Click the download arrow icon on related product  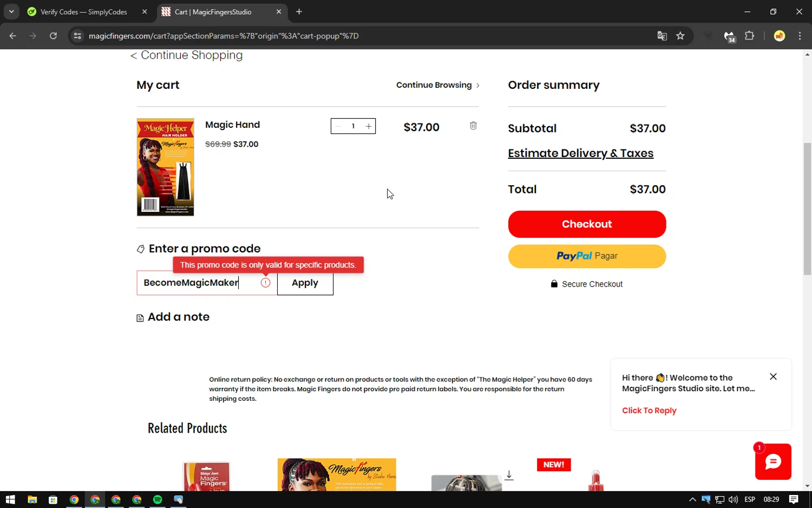[x=509, y=475]
